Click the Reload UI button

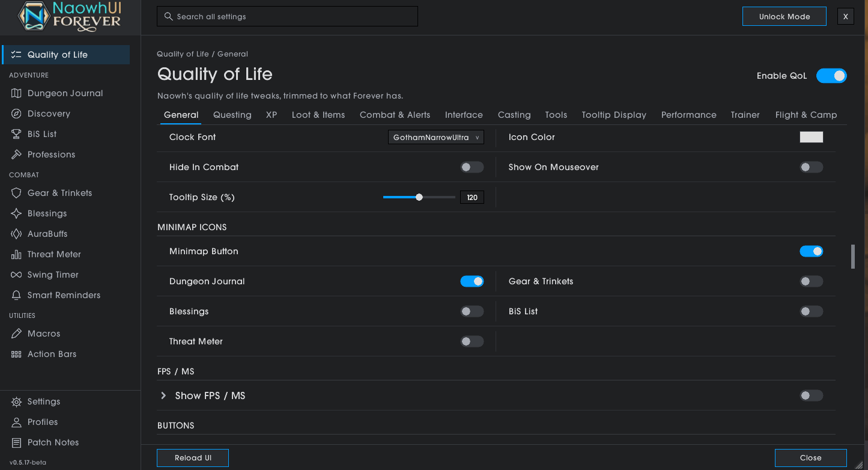click(x=193, y=458)
